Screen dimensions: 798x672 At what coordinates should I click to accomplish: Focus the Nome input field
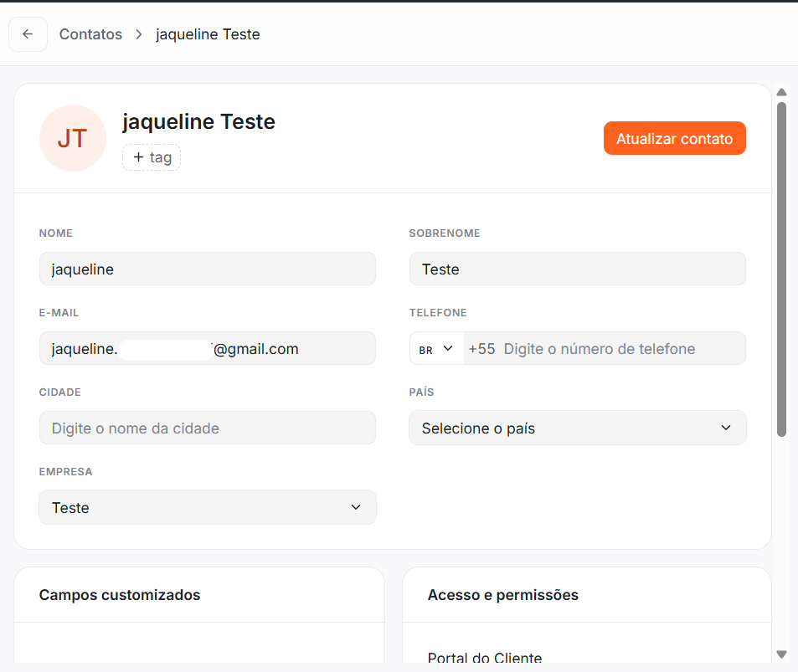208,269
